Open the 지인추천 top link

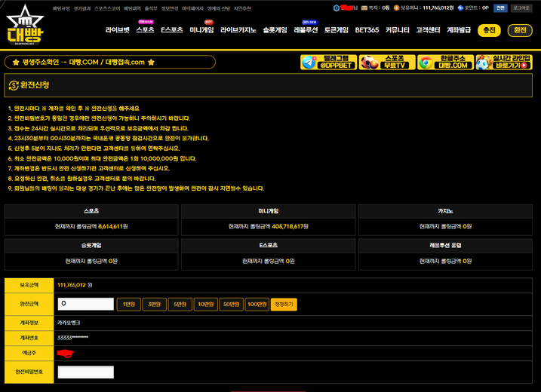(x=242, y=8)
